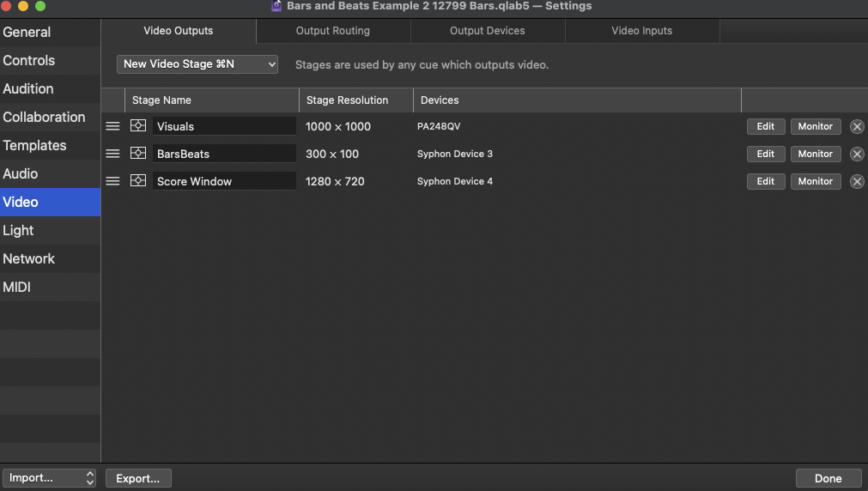Click the drag handle for Visuals stage
Image resolution: width=868 pixels, height=491 pixels.
point(112,126)
